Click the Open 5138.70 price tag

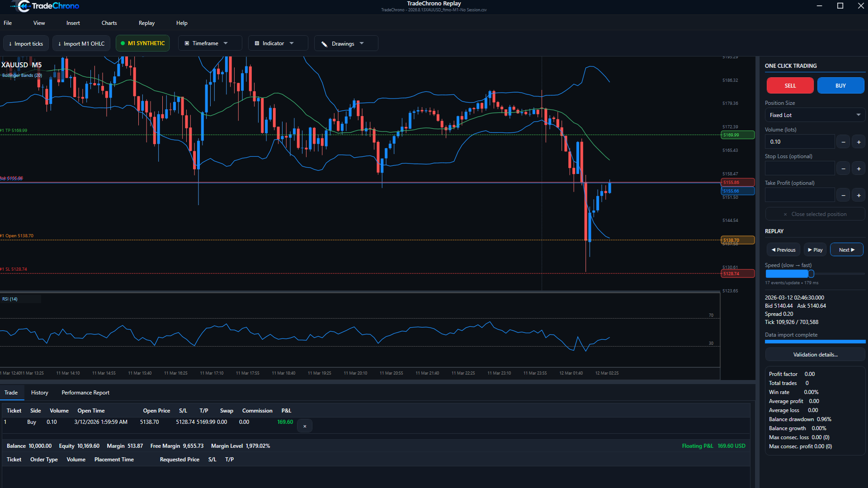(737, 240)
